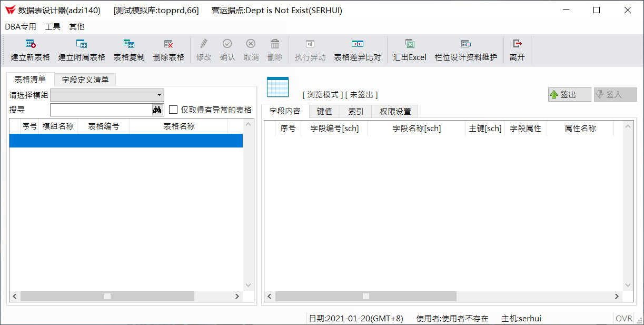644x325 pixels.
Task: Click the app logo in the title bar
Action: [9, 10]
